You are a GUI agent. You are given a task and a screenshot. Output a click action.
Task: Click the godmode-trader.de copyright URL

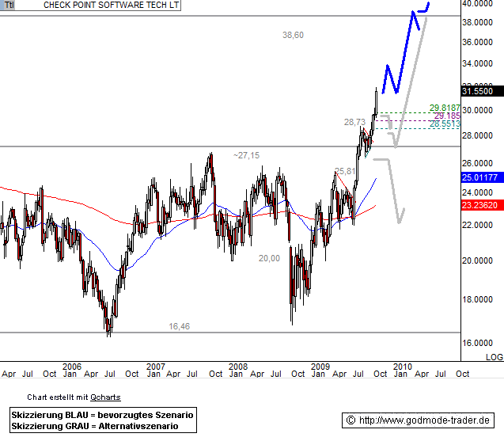pos(418,420)
